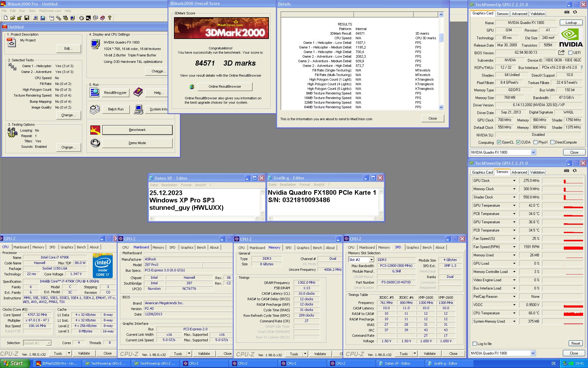588x368 pixels.
Task: Open the Fan Speed (RPM) sensor dropdown
Action: pyautogui.click(x=514, y=247)
